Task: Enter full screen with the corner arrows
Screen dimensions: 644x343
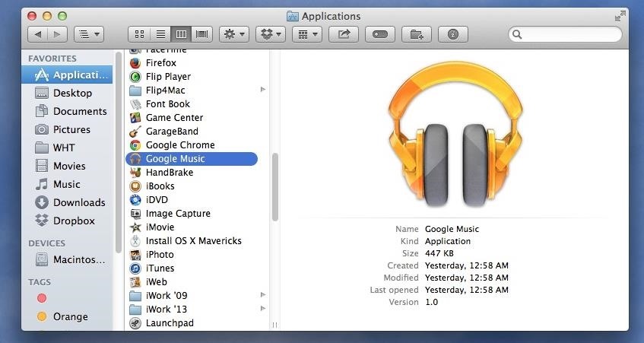Action: point(620,17)
